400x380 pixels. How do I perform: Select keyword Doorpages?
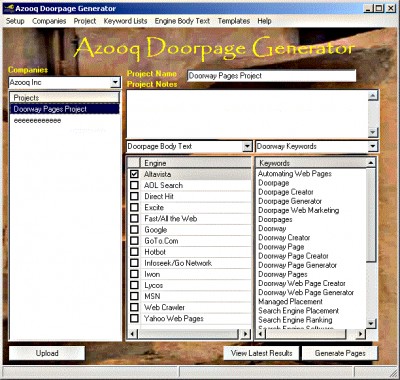pyautogui.click(x=275, y=219)
